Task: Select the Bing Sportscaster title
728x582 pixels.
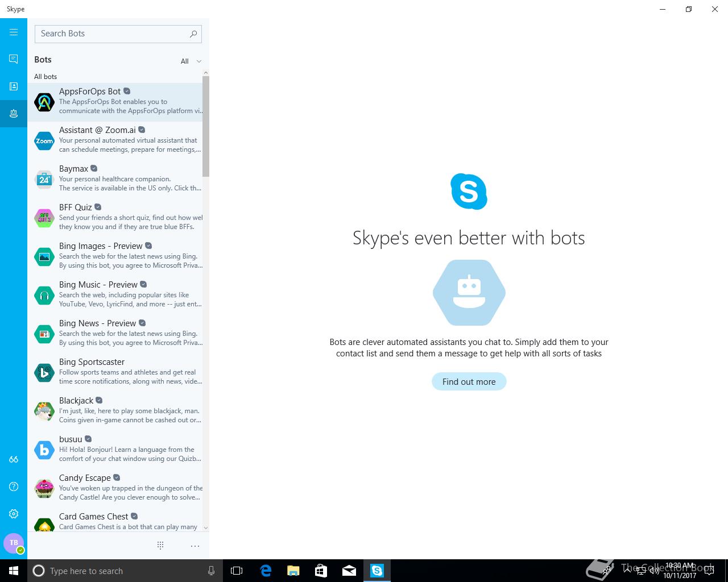Action: pos(92,362)
